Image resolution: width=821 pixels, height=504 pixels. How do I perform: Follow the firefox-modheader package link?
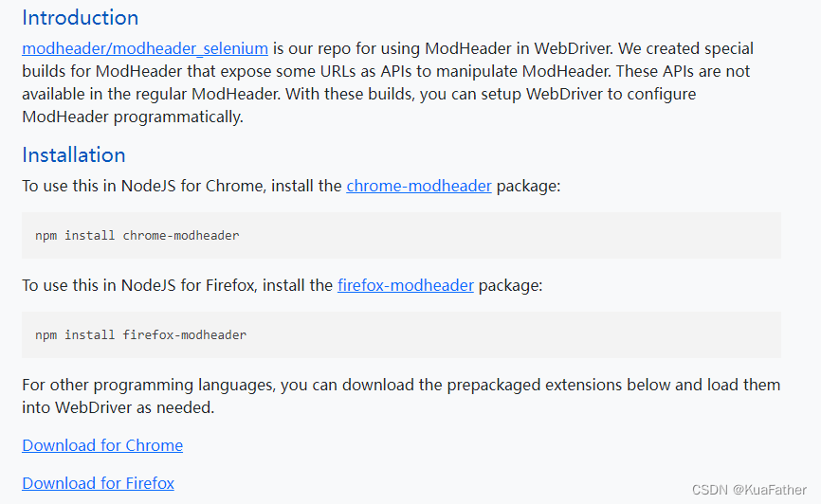[x=405, y=285]
